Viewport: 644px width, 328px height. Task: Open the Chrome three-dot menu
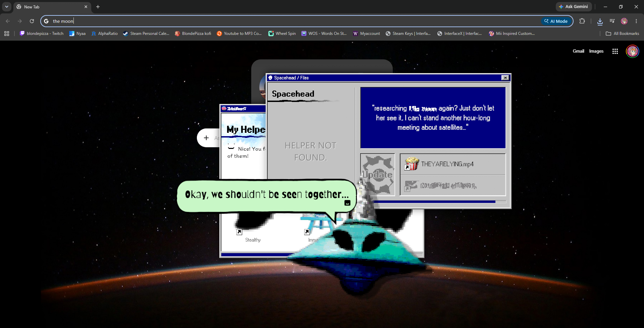[636, 21]
